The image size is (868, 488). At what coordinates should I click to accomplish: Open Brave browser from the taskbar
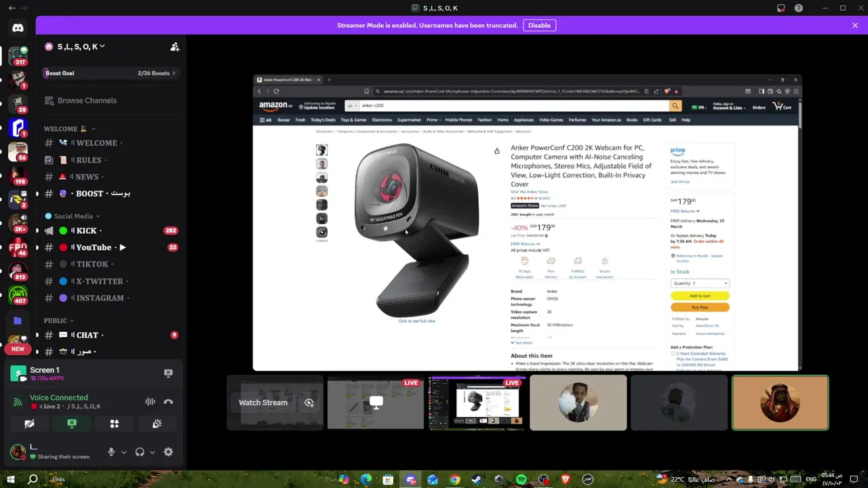pyautogui.click(x=566, y=479)
